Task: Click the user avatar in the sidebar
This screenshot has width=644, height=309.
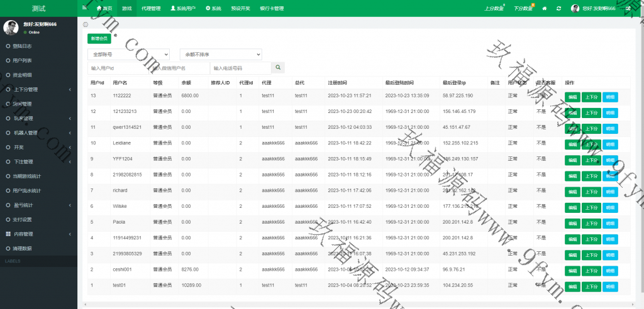Action: (x=11, y=27)
